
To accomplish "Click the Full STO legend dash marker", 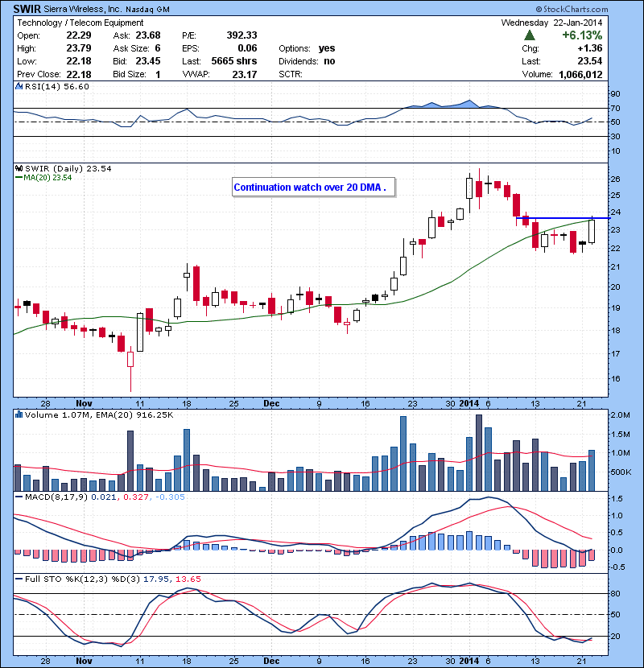I will point(19,579).
